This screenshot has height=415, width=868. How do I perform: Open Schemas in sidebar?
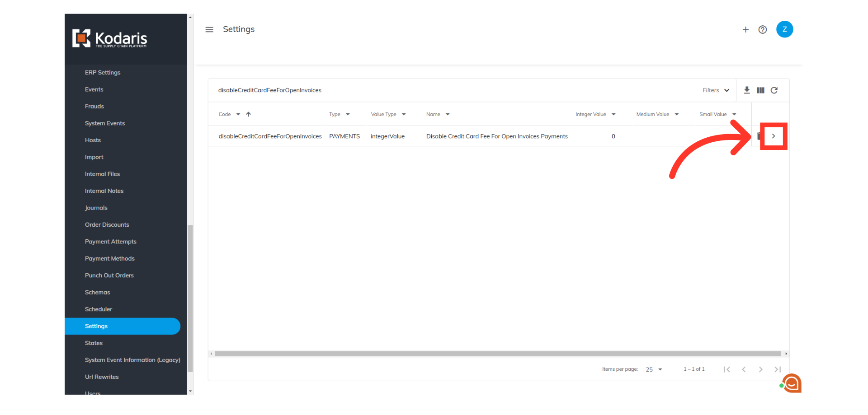(98, 292)
